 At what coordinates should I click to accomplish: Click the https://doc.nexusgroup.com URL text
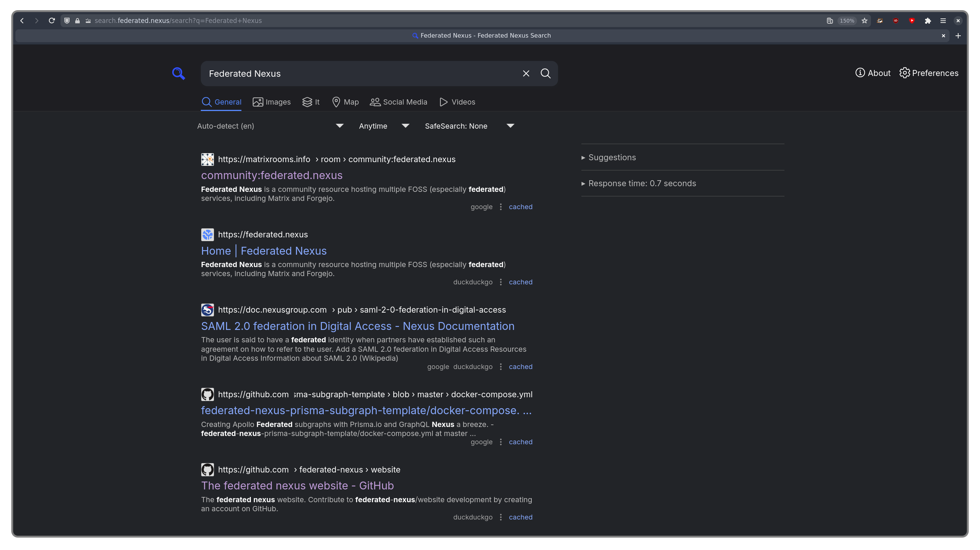272,310
